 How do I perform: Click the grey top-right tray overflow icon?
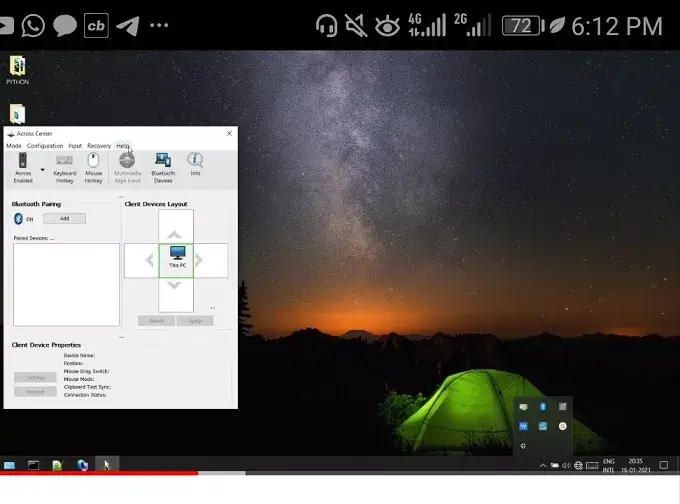(x=562, y=406)
